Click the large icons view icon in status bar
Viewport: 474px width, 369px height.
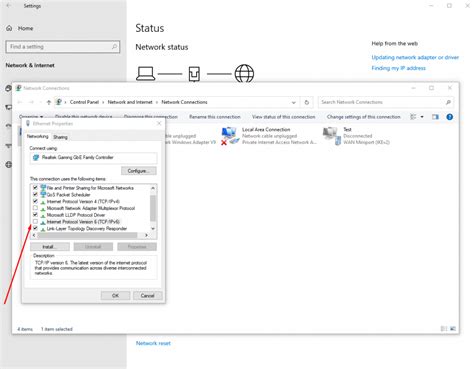pyautogui.click(x=453, y=329)
